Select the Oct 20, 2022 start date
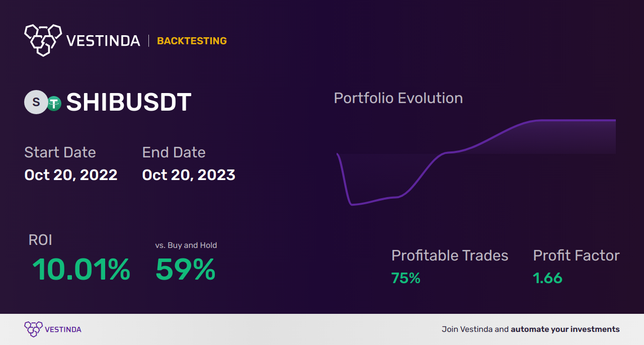Image resolution: width=644 pixels, height=345 pixels. pos(71,175)
